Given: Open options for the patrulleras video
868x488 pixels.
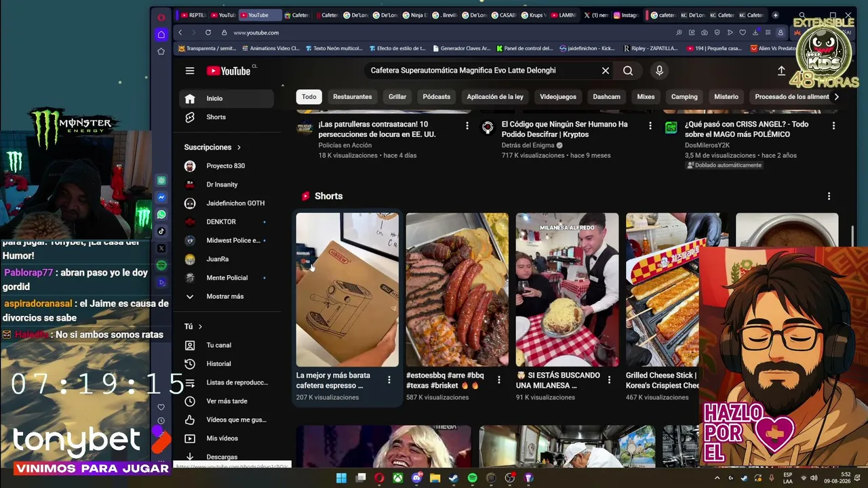Looking at the screenshot, I should coord(467,125).
